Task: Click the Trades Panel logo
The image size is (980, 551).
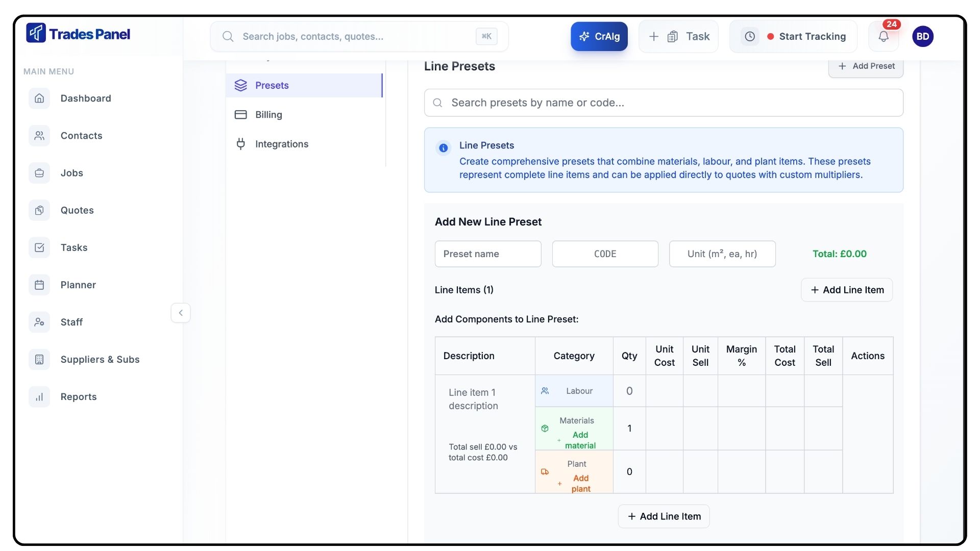Action: coord(78,34)
